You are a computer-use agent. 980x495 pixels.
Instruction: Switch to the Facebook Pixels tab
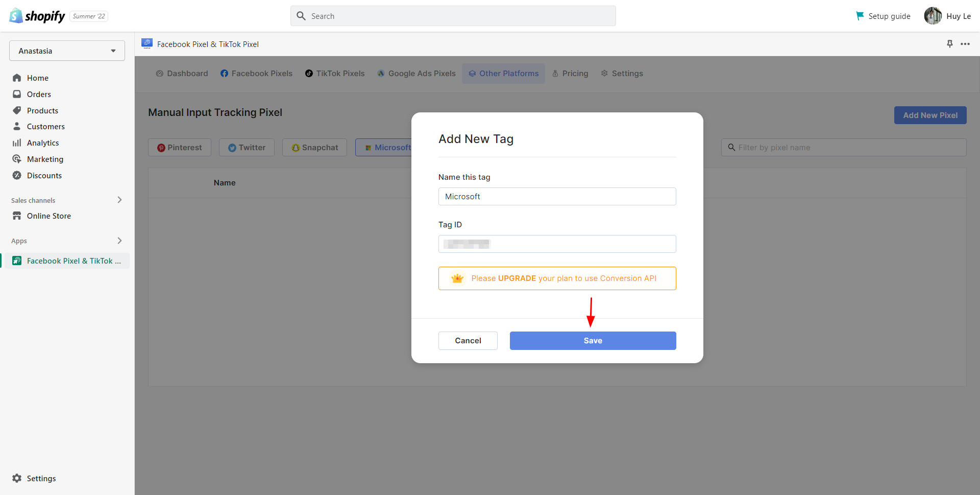click(256, 73)
